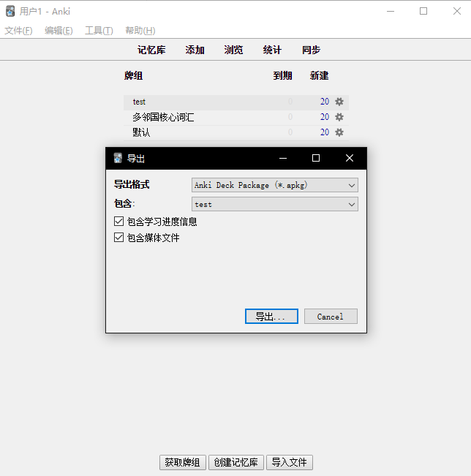
Task: Select the test deck row
Action: tap(236, 102)
